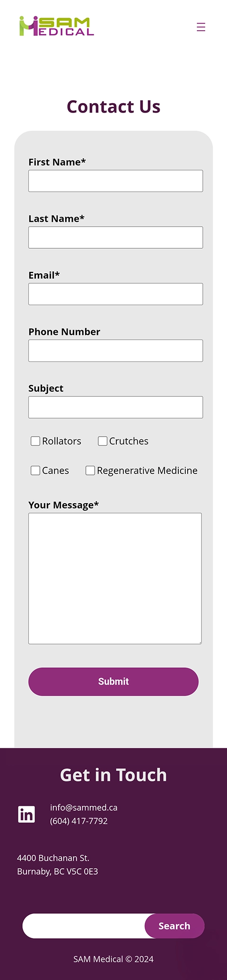
Task: Open the info@sammed.ca email link
Action: pos(84,807)
